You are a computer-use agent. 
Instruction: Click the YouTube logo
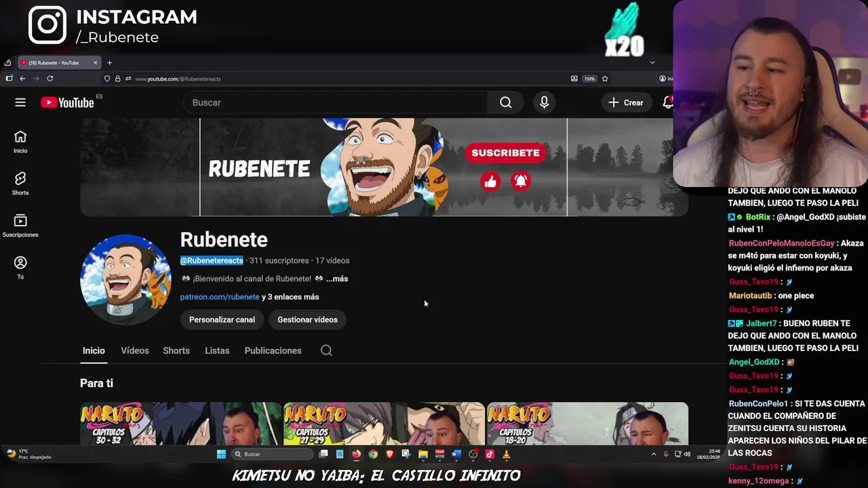(67, 102)
